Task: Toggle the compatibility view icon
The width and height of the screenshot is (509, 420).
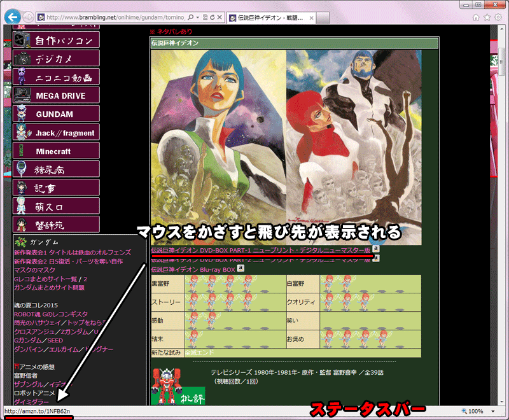Action: point(205,17)
